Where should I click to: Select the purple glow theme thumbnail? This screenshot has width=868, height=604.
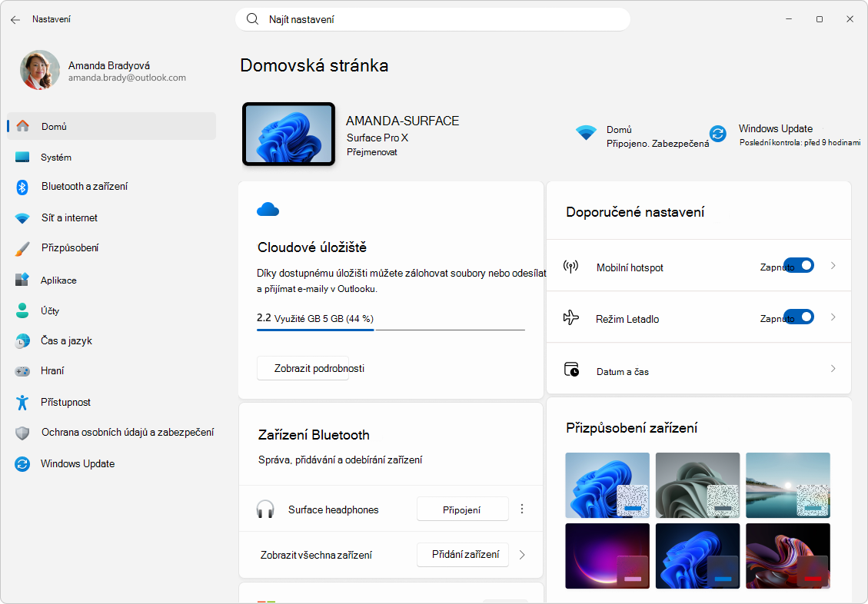click(607, 556)
